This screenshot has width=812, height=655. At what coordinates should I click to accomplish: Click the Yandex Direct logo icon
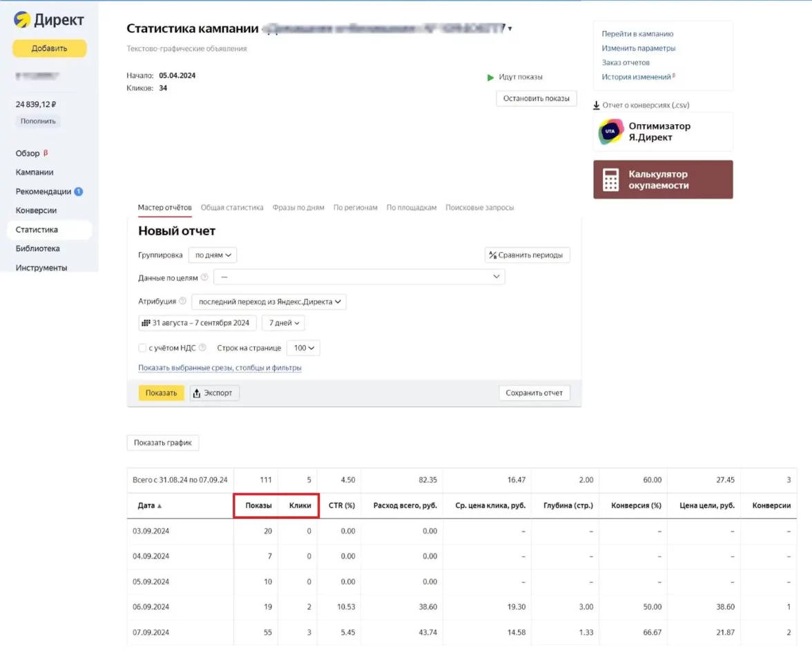click(22, 20)
